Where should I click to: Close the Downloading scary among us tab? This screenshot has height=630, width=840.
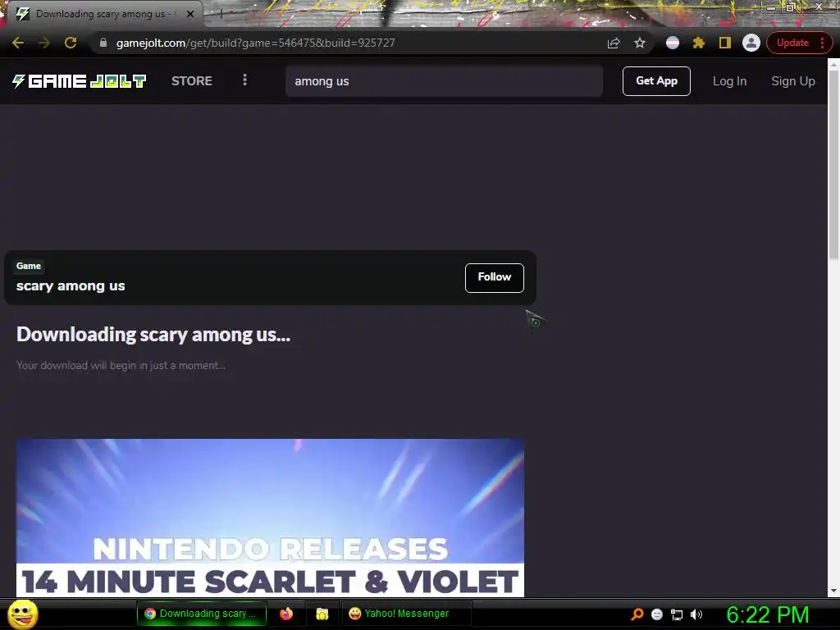(x=190, y=14)
